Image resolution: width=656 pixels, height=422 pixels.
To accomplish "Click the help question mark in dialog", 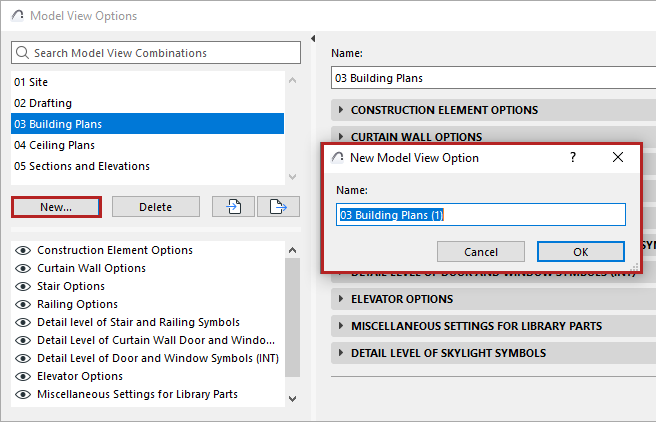I will click(573, 158).
